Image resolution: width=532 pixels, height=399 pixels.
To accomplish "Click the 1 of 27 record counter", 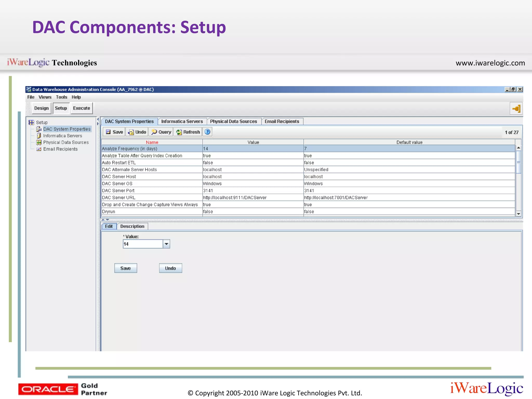I will click(x=511, y=132).
